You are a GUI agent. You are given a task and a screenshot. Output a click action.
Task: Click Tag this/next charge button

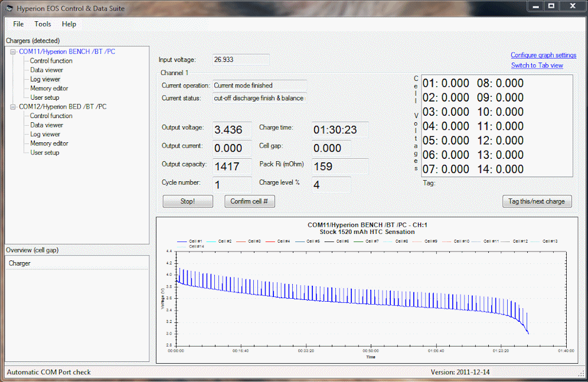[x=537, y=201]
